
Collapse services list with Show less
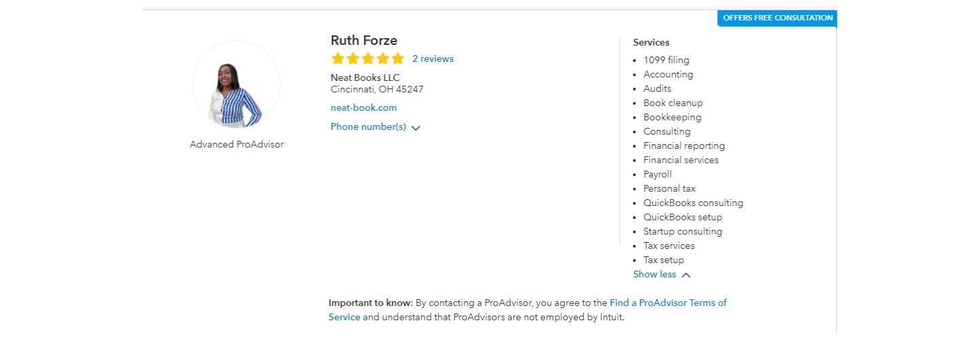[x=655, y=275]
